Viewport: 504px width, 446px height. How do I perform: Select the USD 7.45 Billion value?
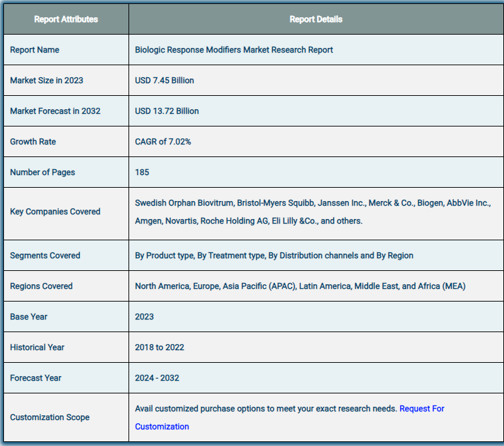(164, 81)
